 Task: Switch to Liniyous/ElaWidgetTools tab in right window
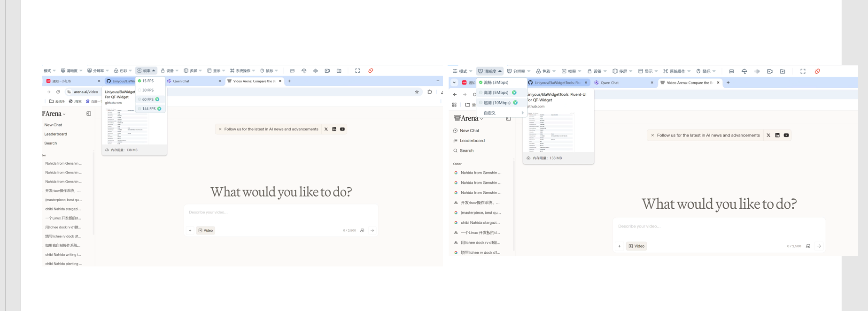(x=557, y=83)
